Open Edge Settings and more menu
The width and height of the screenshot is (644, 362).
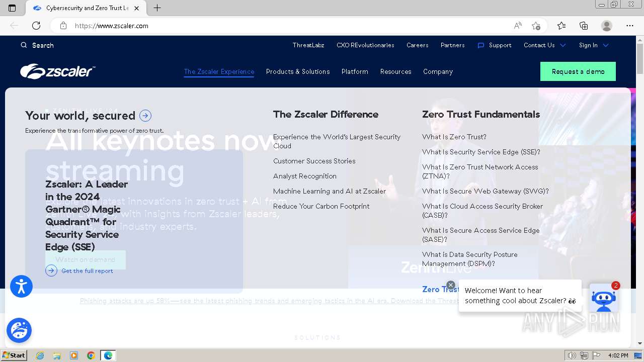pyautogui.click(x=630, y=26)
